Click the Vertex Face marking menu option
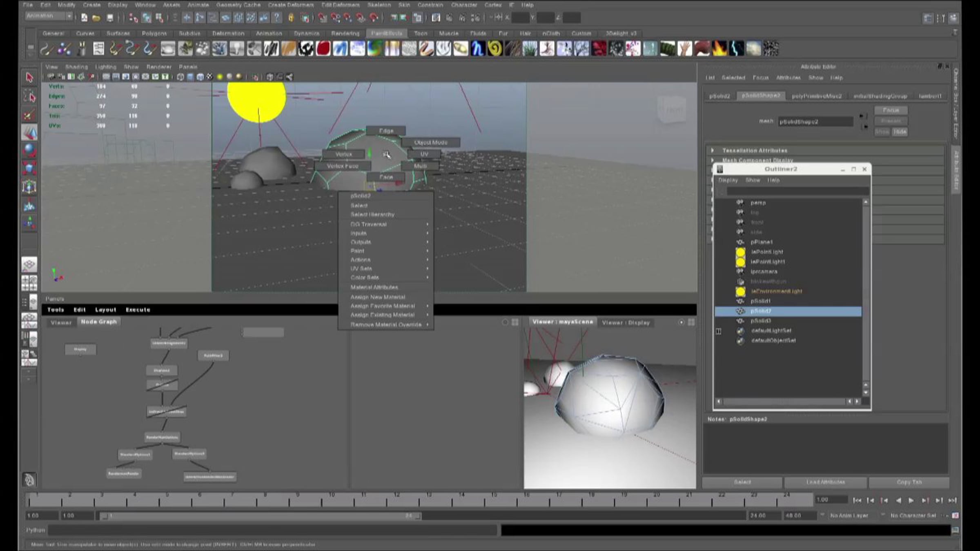Screen dimensions: 980x551 [343, 166]
